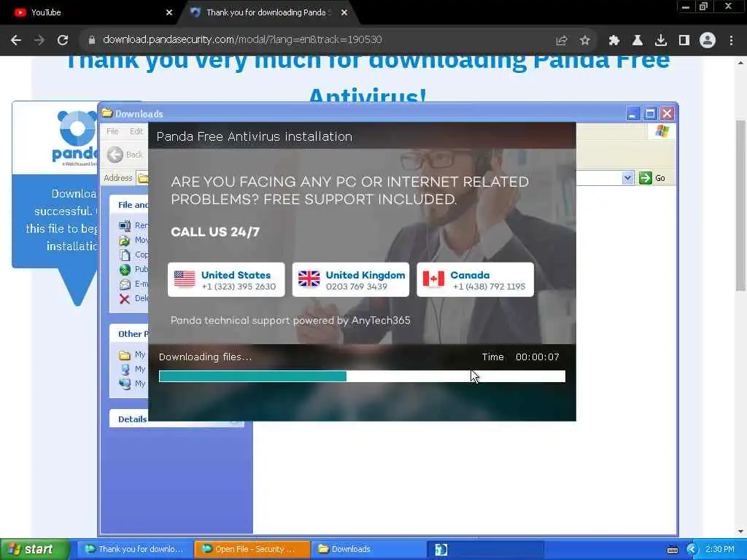Click the browser back arrow
This screenshot has width=747, height=560.
(16, 40)
